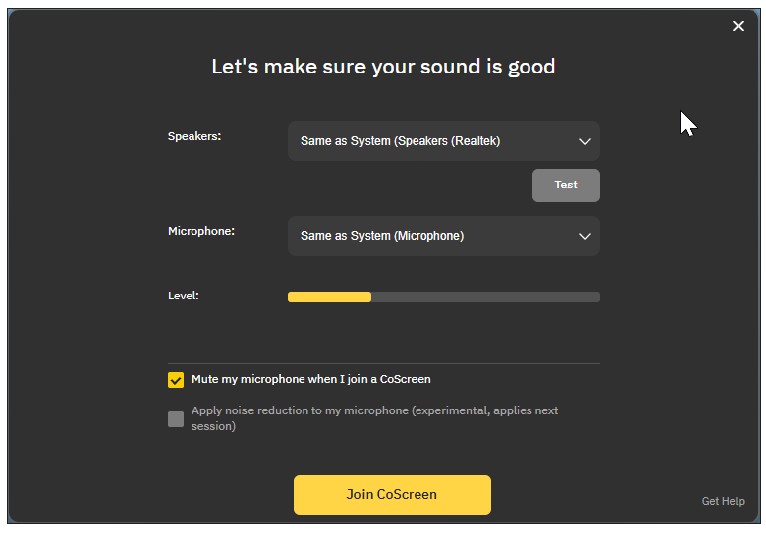
Task: Click the Microphone dropdown chevron arrow
Action: (585, 236)
